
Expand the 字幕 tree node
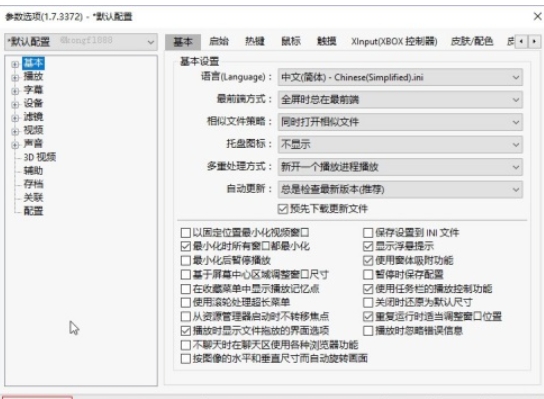click(15, 91)
